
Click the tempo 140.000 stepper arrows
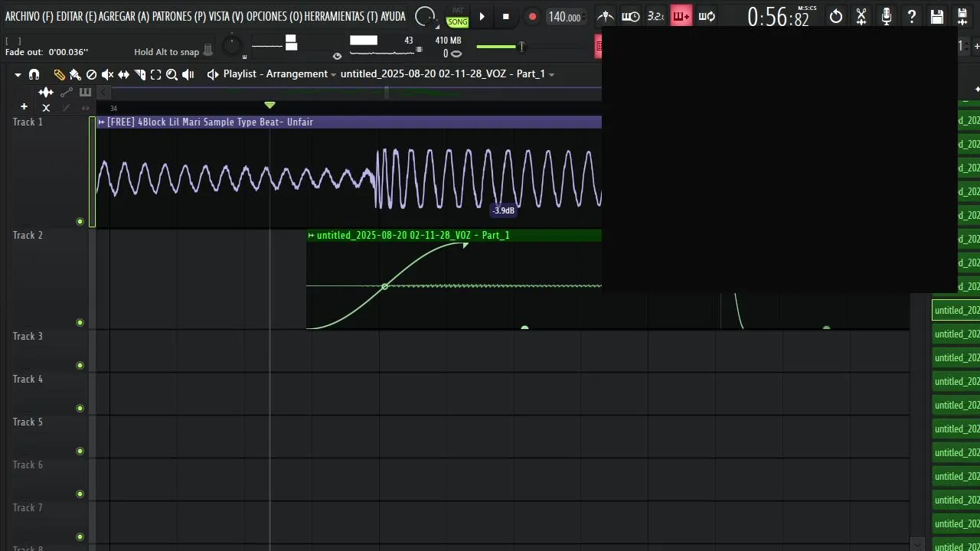pos(585,17)
